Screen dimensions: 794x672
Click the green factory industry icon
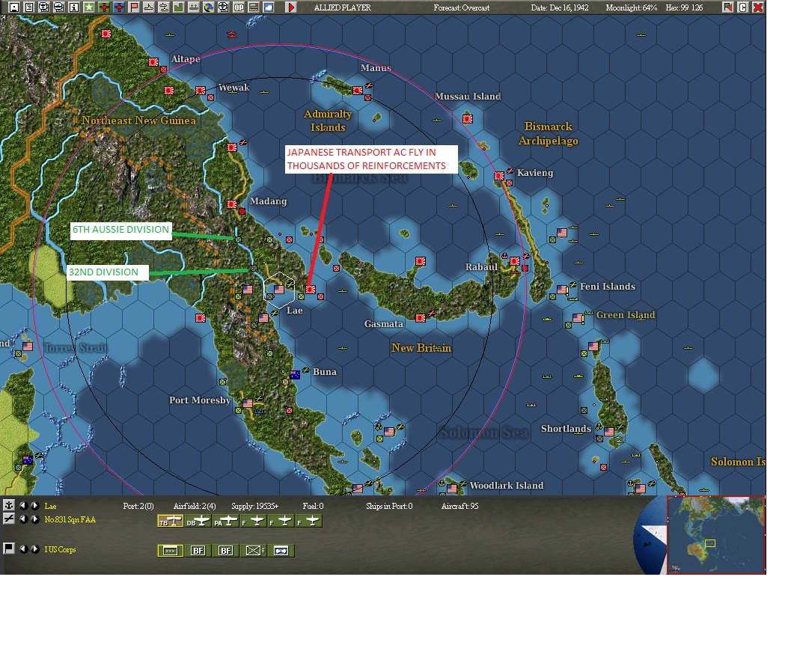point(179,7)
